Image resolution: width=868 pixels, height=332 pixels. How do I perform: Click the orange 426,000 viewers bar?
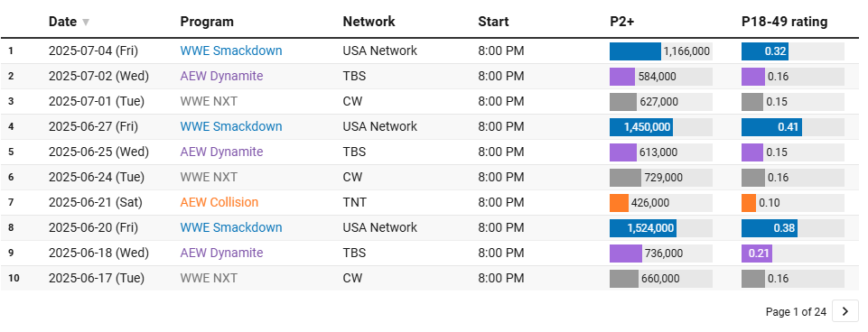pos(619,202)
